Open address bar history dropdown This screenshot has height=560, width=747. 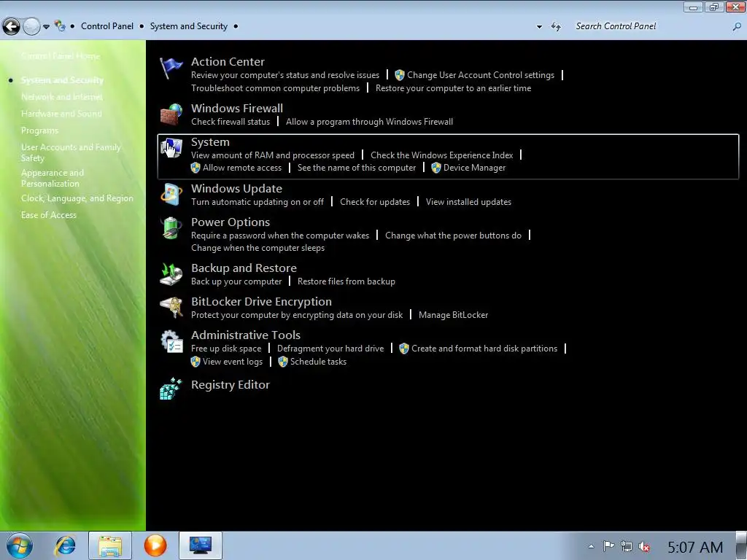[x=539, y=27]
